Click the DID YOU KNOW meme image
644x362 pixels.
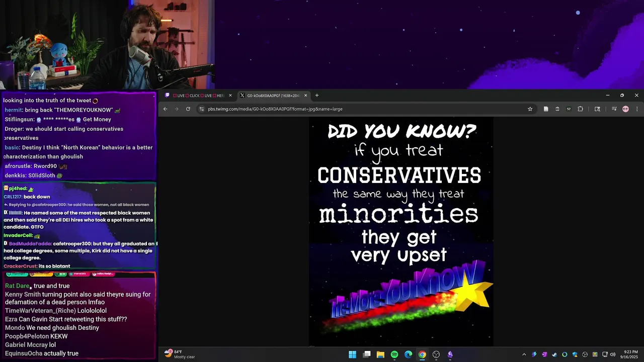pos(401,231)
